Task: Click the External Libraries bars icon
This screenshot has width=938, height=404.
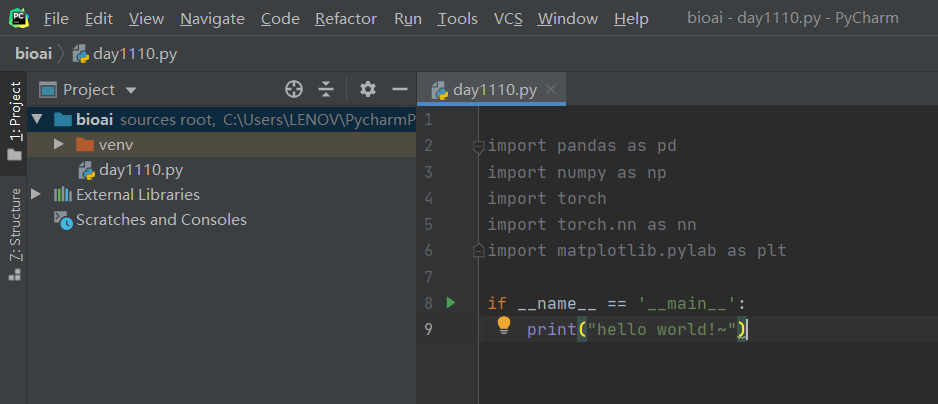Action: (x=63, y=195)
